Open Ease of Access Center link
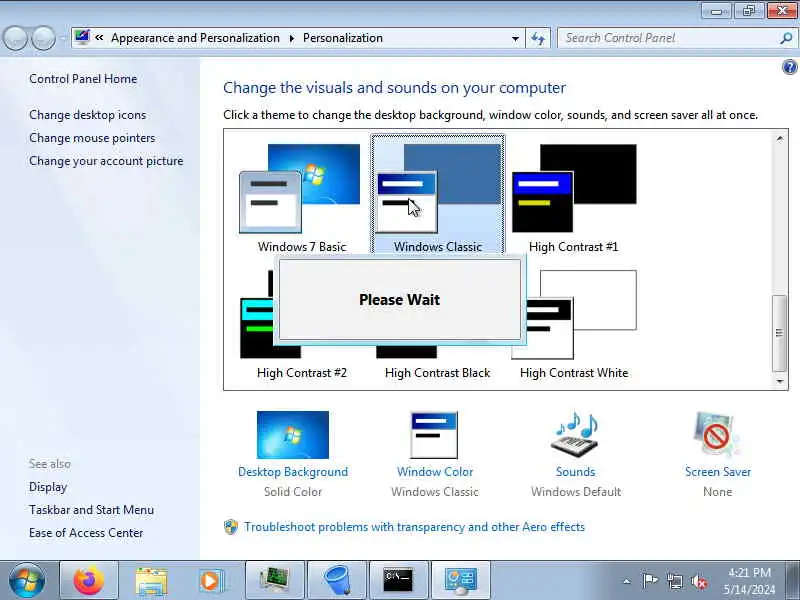Image resolution: width=800 pixels, height=600 pixels. (86, 533)
